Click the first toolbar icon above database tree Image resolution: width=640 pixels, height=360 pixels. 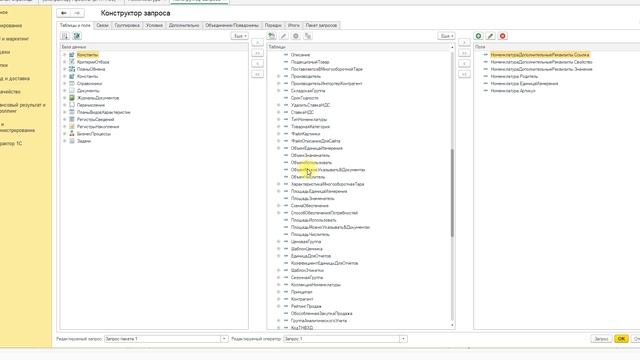tap(65, 36)
